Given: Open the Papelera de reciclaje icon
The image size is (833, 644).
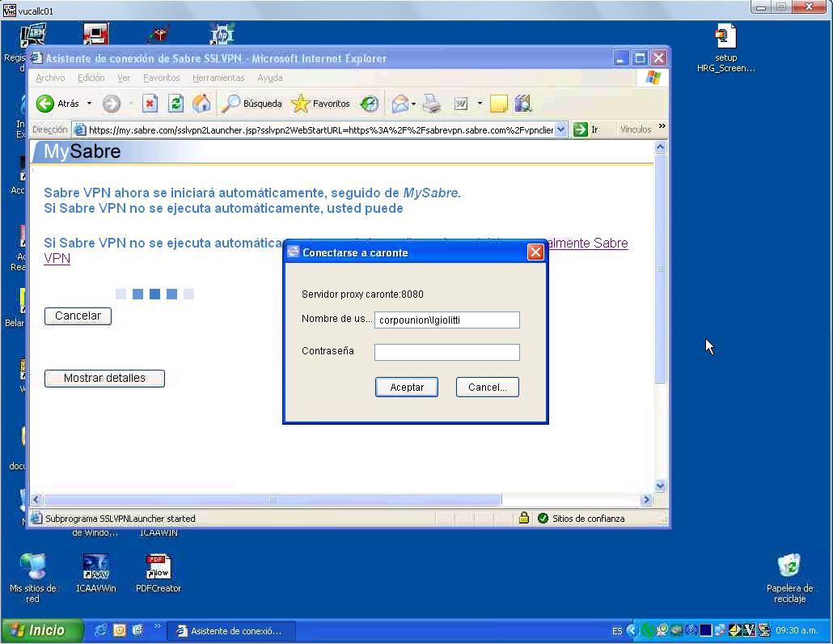Looking at the screenshot, I should click(x=789, y=578).
